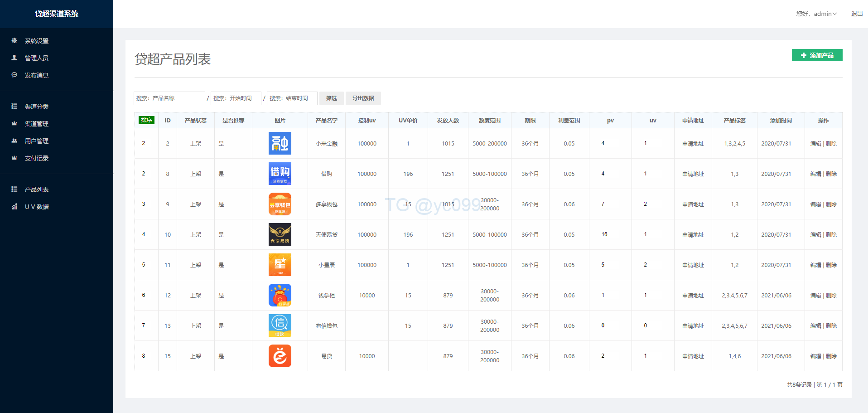The width and height of the screenshot is (868, 413).
Task: Click the crown icon beside 渠道管理
Action: (x=14, y=123)
